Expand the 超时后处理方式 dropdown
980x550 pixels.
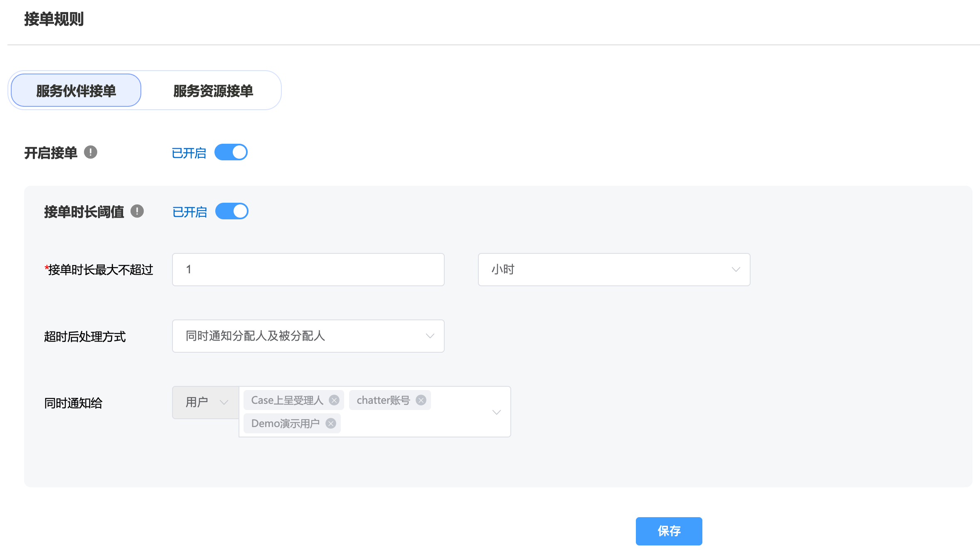pos(308,336)
